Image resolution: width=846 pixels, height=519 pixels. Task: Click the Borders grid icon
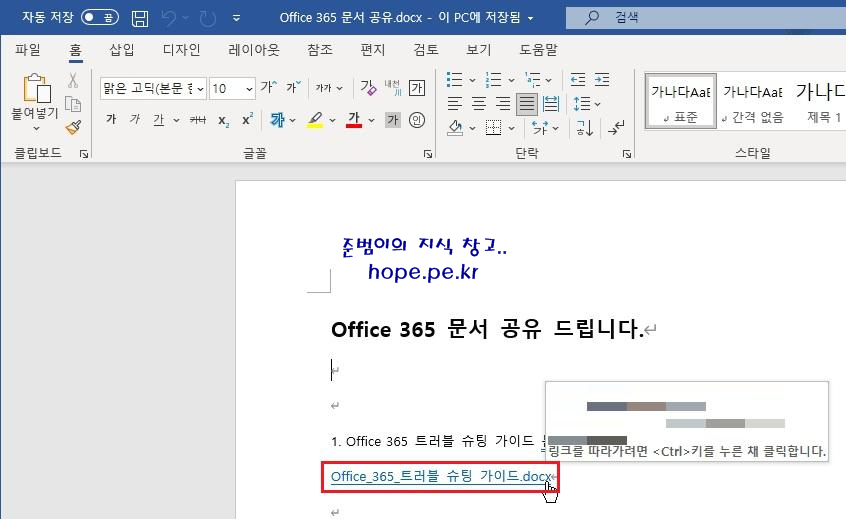coord(493,128)
